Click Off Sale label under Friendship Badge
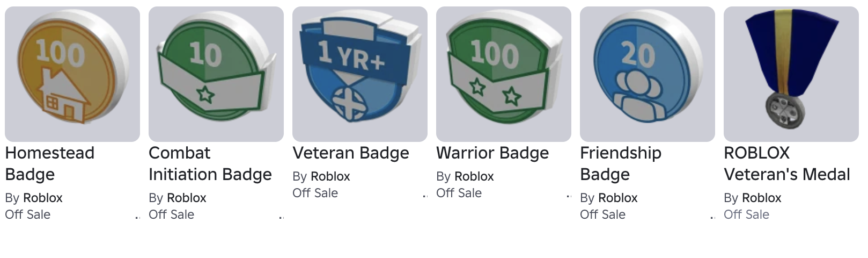Viewport: 868px width, 258px height. click(603, 214)
